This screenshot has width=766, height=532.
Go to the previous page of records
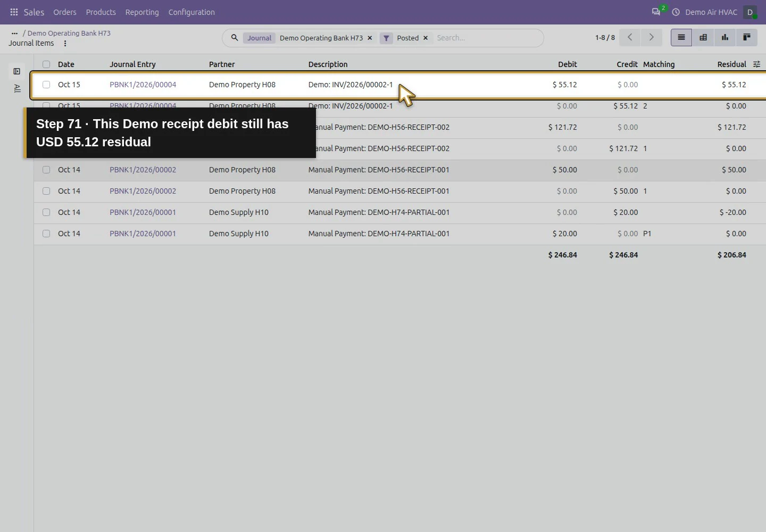630,37
